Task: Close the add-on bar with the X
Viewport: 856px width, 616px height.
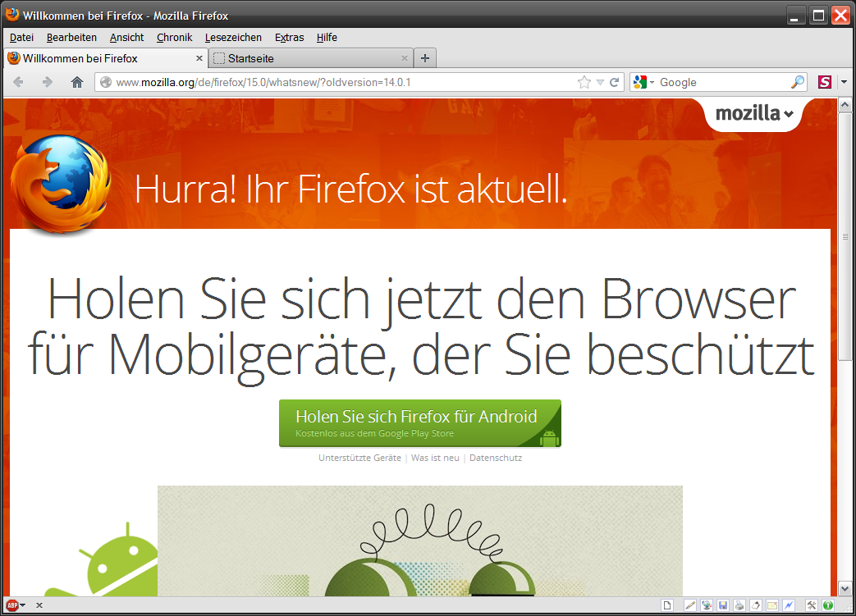Action: (x=39, y=605)
